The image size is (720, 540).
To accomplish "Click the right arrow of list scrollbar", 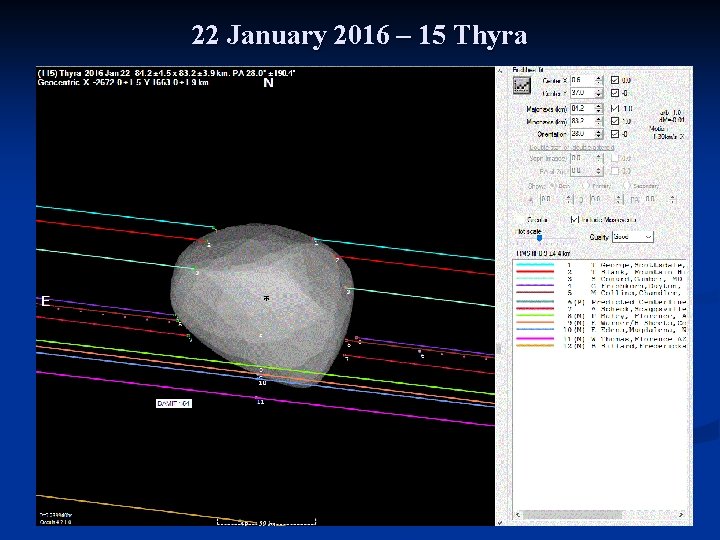I will click(681, 515).
